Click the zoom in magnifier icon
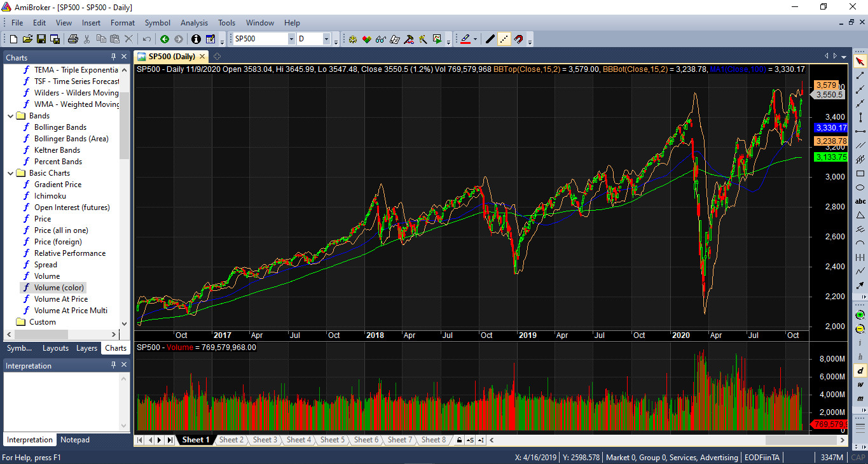This screenshot has height=464, width=868. click(x=860, y=315)
